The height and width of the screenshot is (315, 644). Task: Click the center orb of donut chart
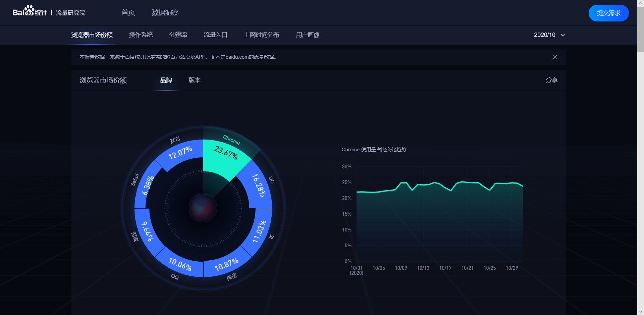(x=203, y=208)
